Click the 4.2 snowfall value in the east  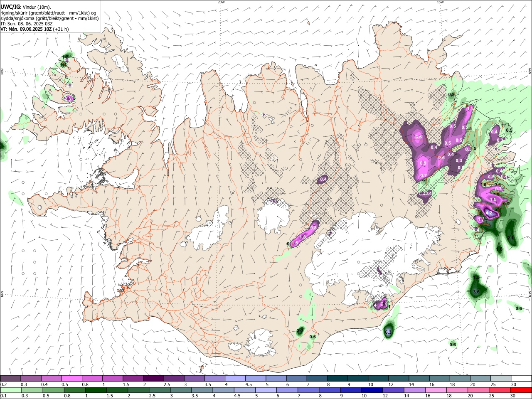(489, 213)
